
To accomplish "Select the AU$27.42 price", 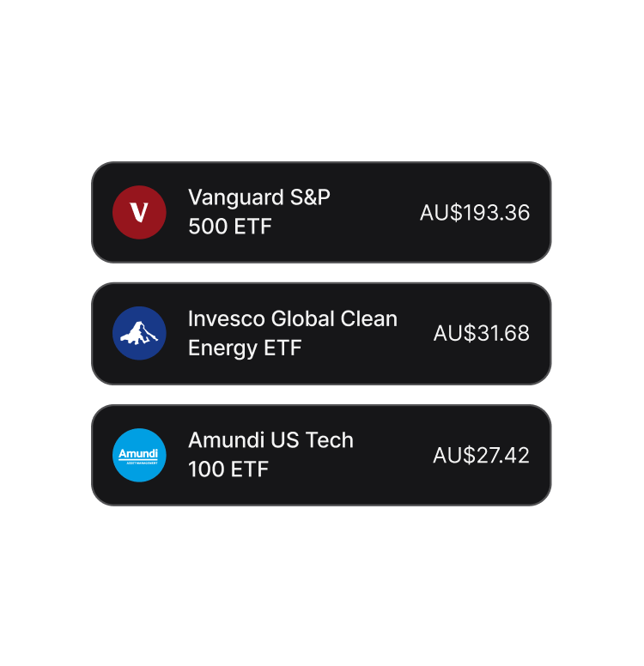I will (x=481, y=455).
